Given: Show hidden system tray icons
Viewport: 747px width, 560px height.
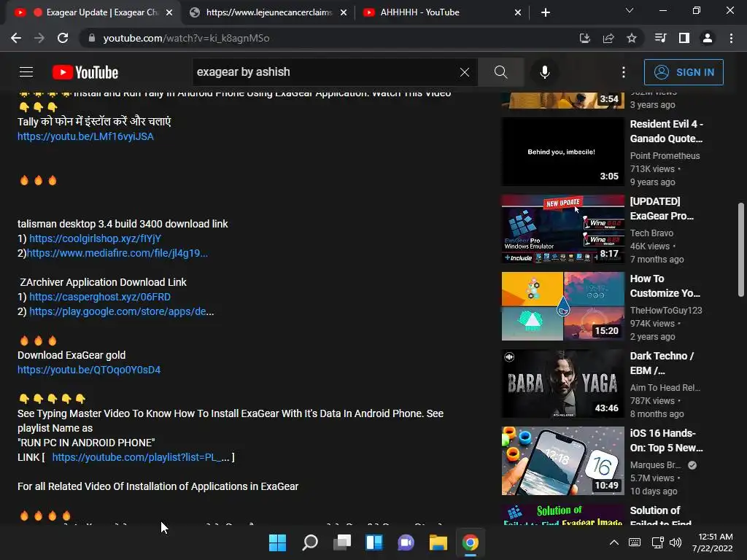Looking at the screenshot, I should click(614, 542).
